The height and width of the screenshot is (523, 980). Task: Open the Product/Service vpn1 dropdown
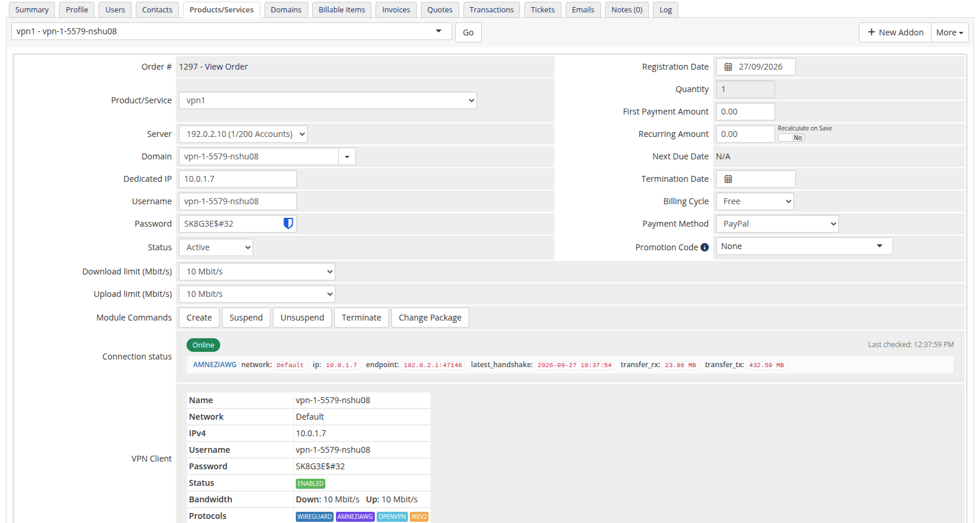pos(328,100)
